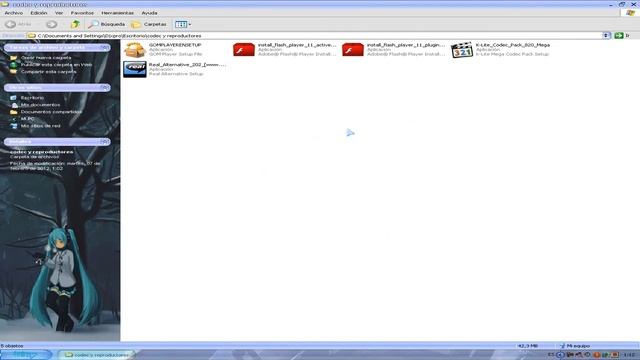Select the Flash Player plugin installer icon
The width and height of the screenshot is (640, 360).
click(353, 49)
